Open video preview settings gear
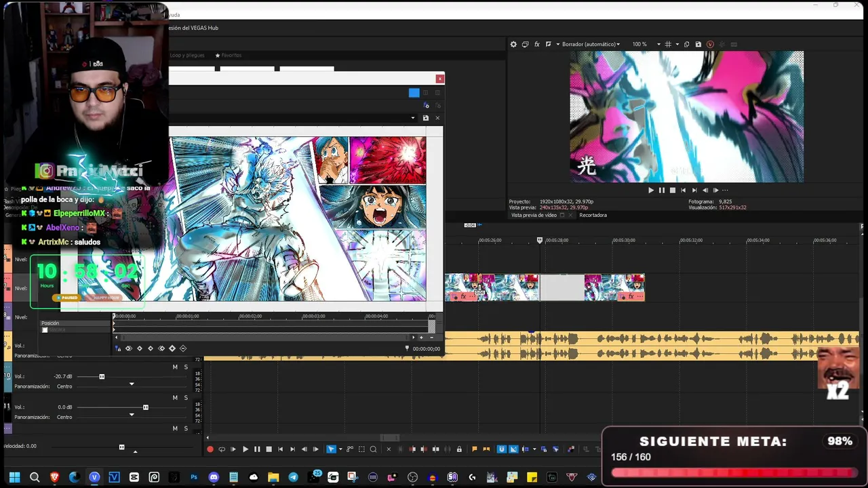 point(513,44)
